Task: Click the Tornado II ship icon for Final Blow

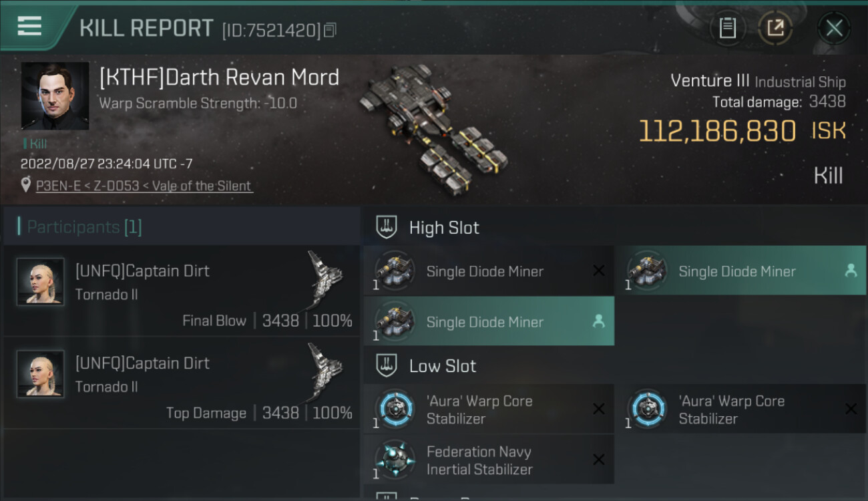Action: pyautogui.click(x=325, y=277)
